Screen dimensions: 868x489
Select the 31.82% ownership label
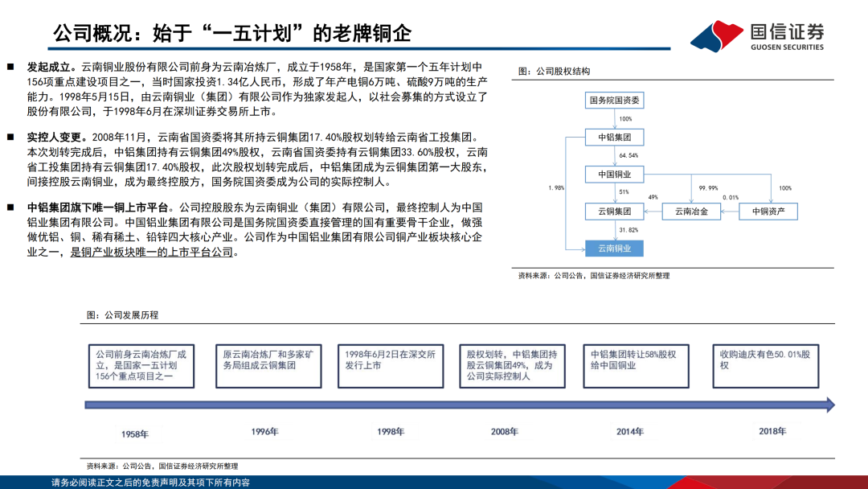pyautogui.click(x=628, y=230)
